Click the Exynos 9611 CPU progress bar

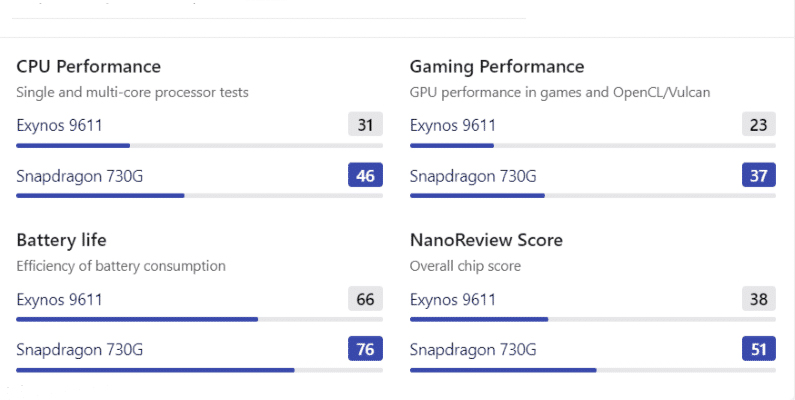pyautogui.click(x=199, y=145)
